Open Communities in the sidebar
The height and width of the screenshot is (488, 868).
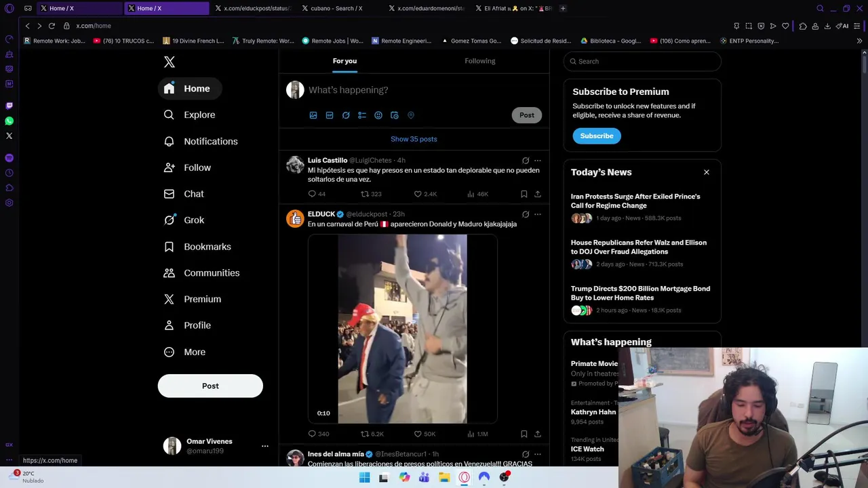201,272
